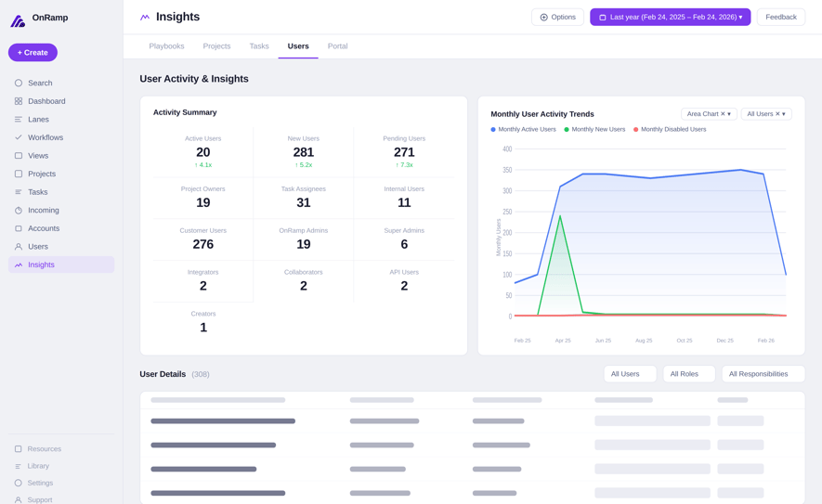Click the User Details count (308)

[x=201, y=374]
